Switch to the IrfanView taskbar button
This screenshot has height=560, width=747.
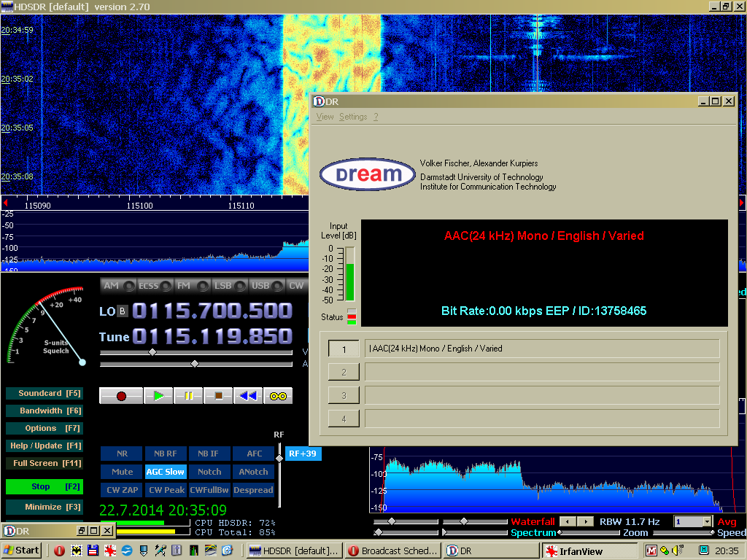(x=589, y=551)
